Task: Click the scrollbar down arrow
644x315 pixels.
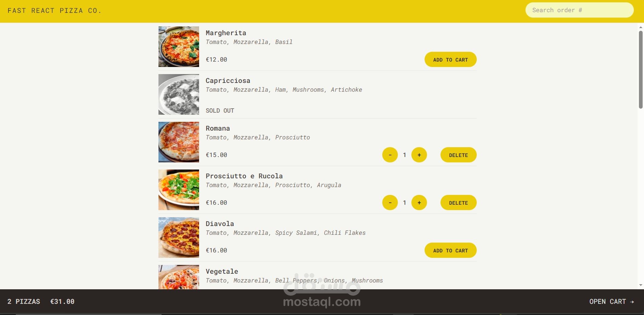Action: (x=641, y=285)
